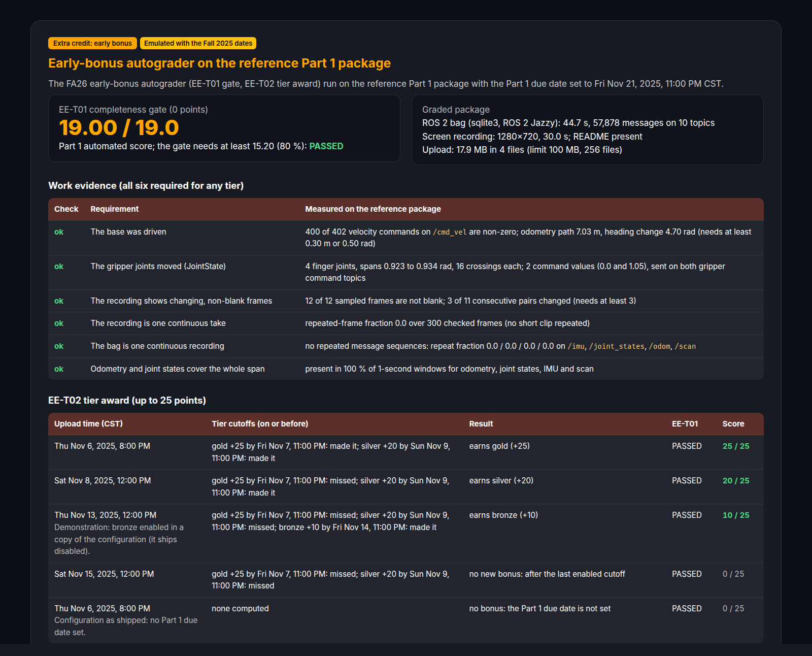This screenshot has width=812, height=656.
Task: Click the /joint_states topic code text
Action: point(617,346)
